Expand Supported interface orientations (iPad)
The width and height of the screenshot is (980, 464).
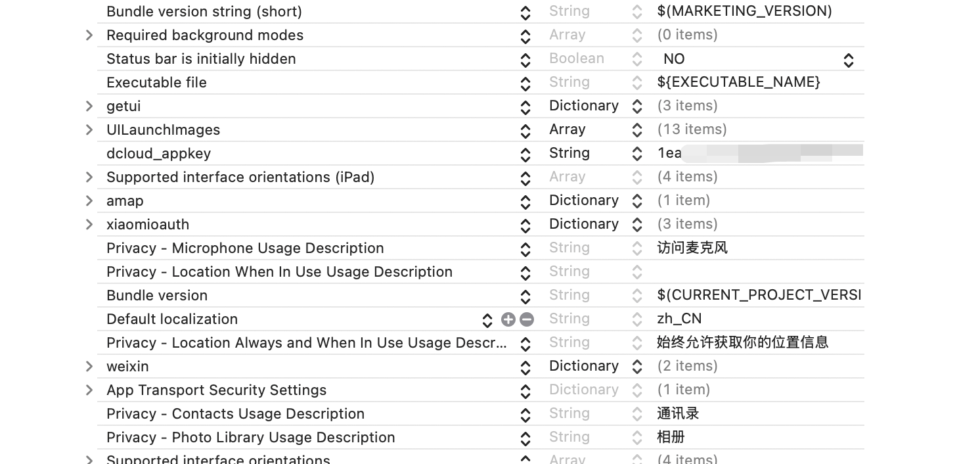coord(89,177)
